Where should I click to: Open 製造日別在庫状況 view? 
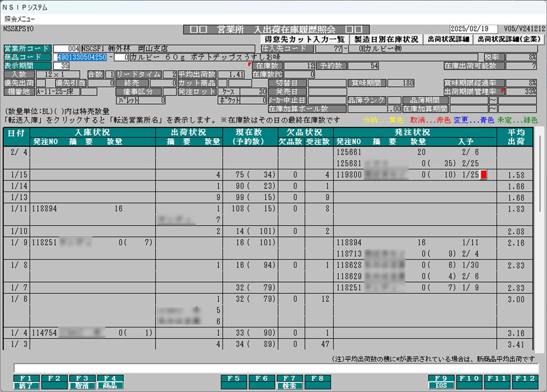[385, 39]
